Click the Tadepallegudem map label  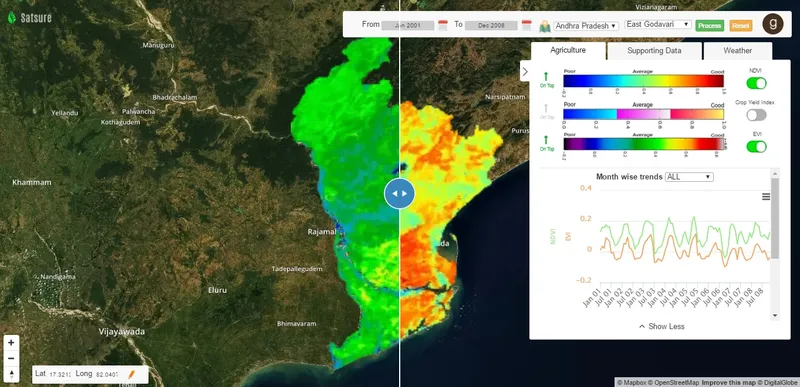297,269
